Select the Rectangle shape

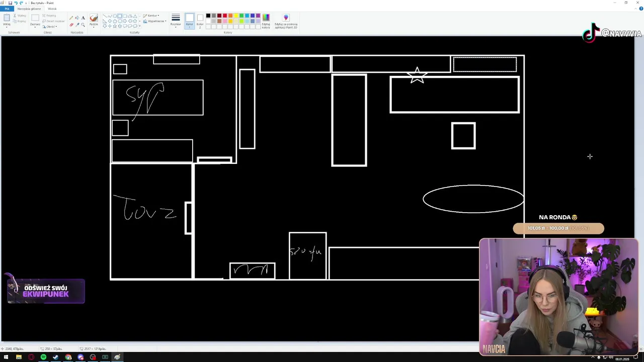[120, 16]
